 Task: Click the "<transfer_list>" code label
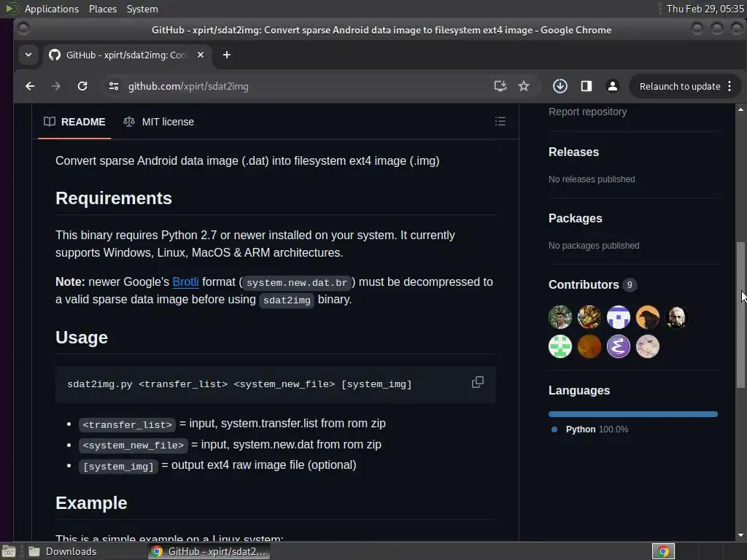click(127, 424)
